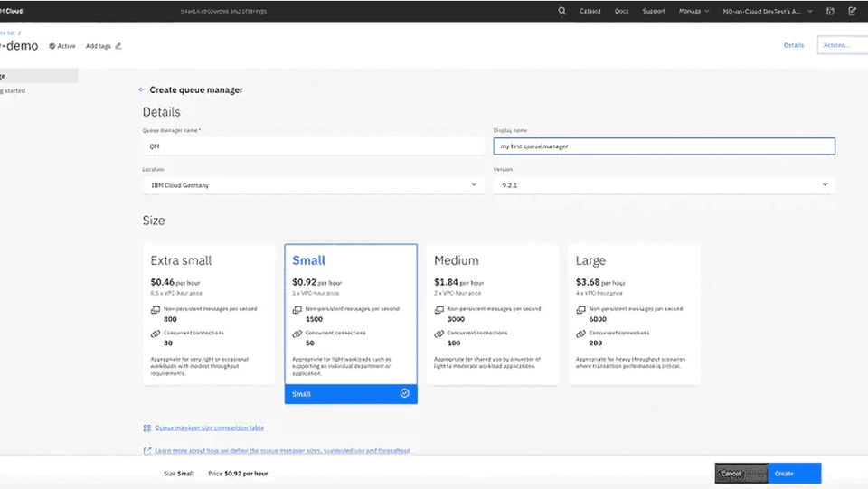
Task: Click the $1.84 per hour price
Action: tap(459, 282)
